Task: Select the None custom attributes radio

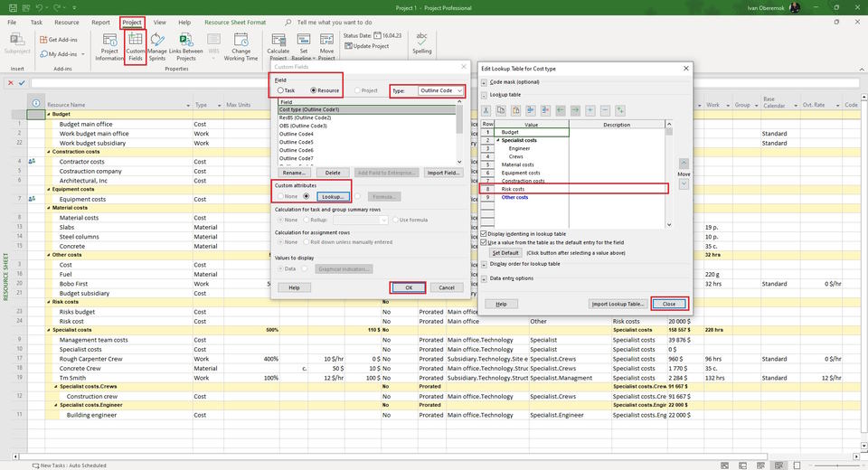Action: pos(280,196)
